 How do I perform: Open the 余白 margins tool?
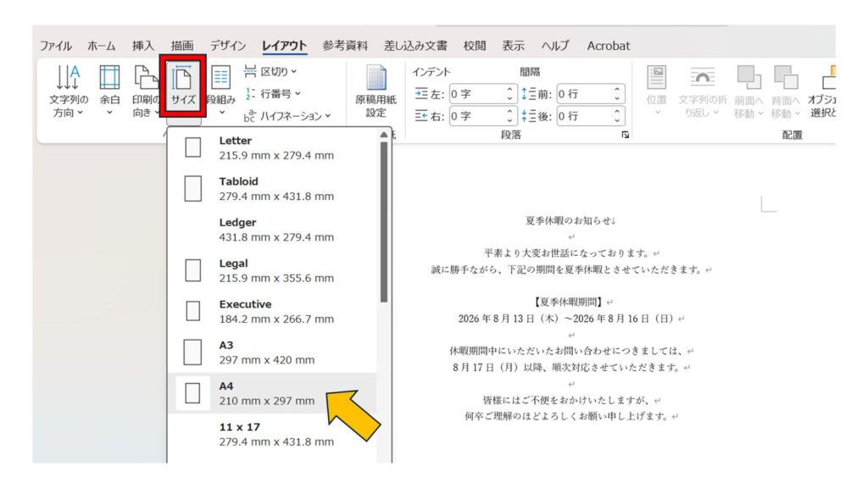[110, 93]
